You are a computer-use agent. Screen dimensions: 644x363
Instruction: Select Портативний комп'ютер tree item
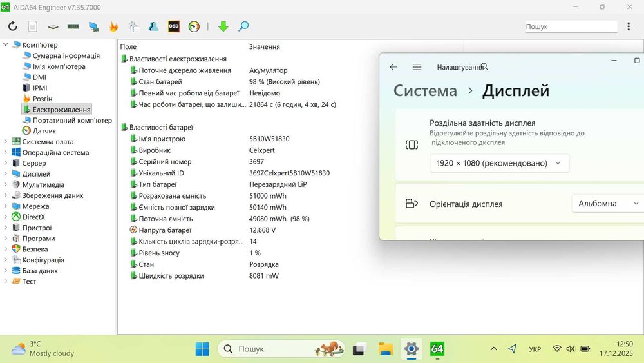72,120
